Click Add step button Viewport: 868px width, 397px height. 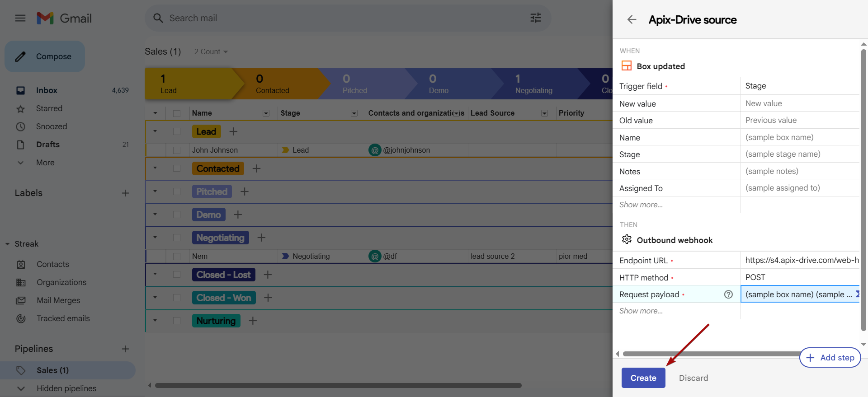(830, 358)
